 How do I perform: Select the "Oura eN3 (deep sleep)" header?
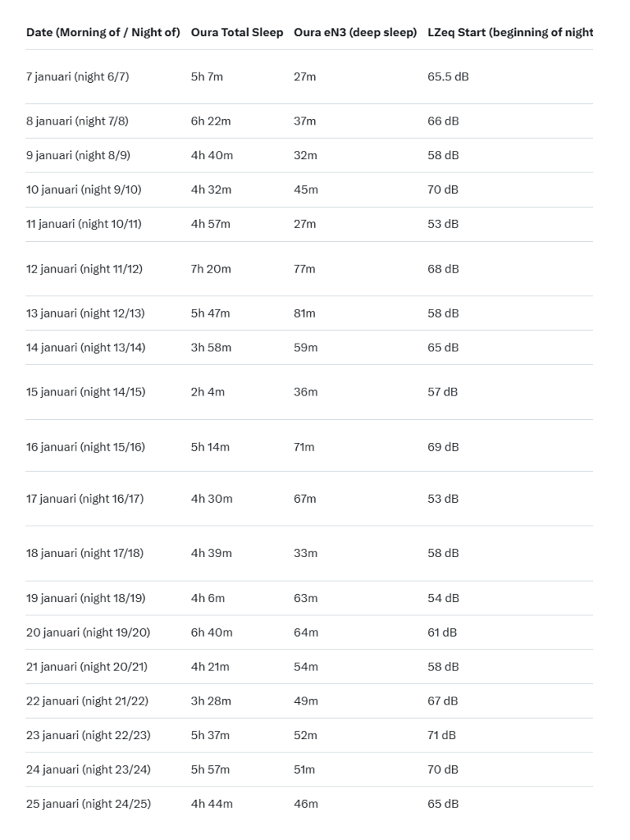355,32
